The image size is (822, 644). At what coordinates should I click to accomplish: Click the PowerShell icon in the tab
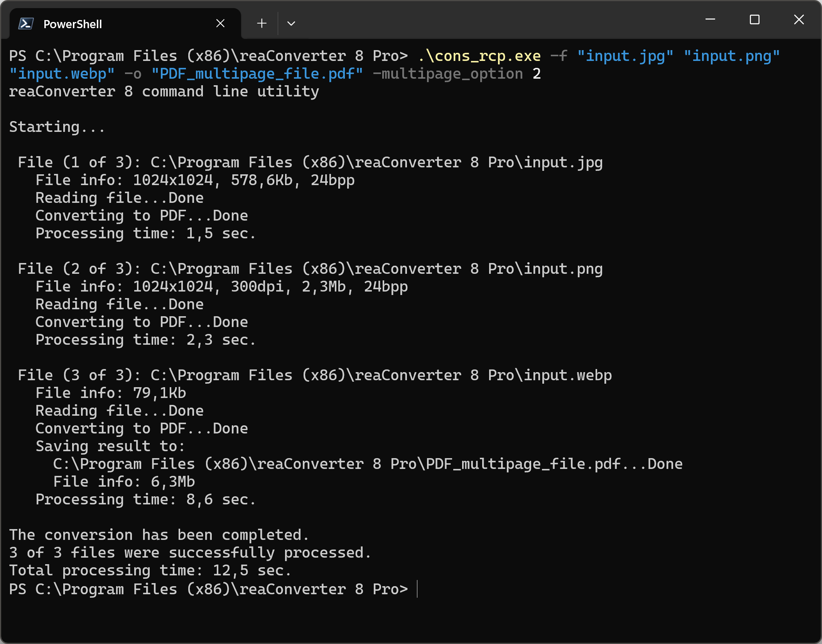26,24
